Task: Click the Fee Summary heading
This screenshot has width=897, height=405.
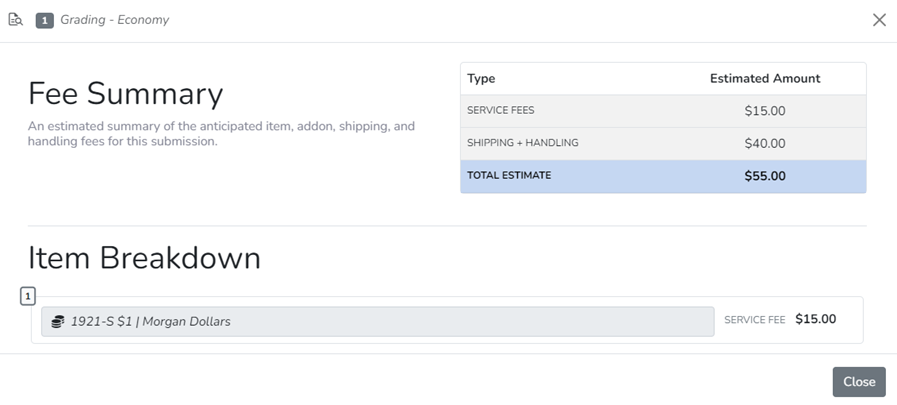Action: tap(125, 94)
